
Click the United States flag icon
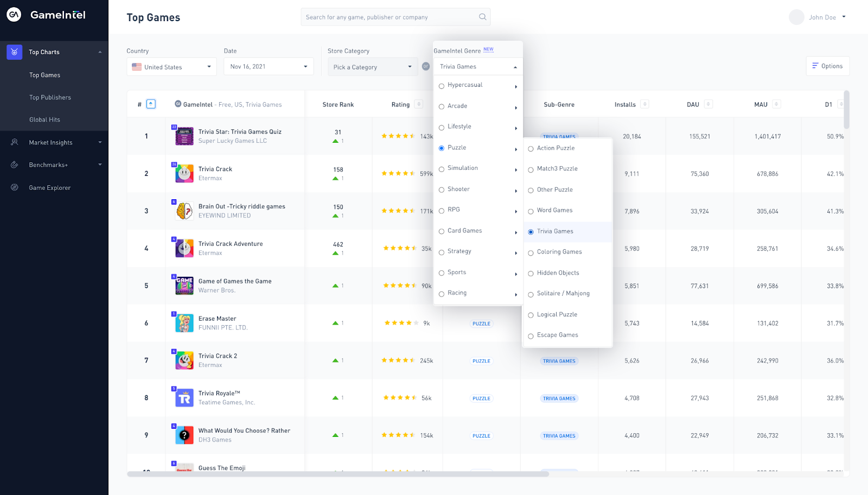(137, 67)
